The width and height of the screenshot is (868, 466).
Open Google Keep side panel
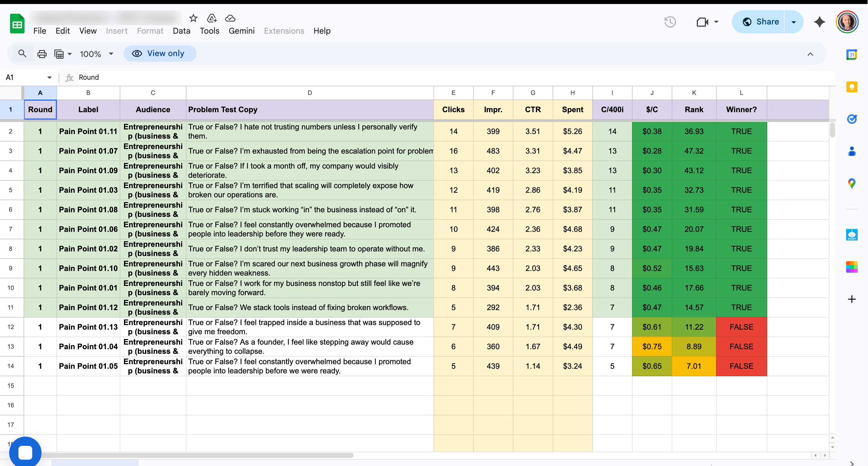[852, 87]
